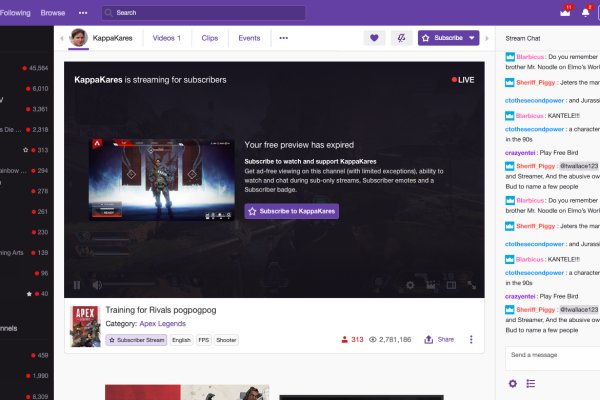
Task: Pause the stream video
Action: click(x=77, y=285)
